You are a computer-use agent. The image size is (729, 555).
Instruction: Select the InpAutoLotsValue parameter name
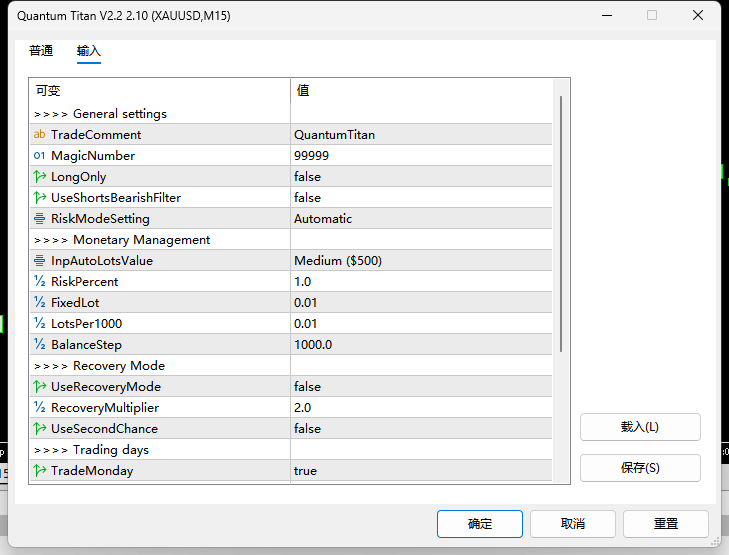pyautogui.click(x=102, y=260)
